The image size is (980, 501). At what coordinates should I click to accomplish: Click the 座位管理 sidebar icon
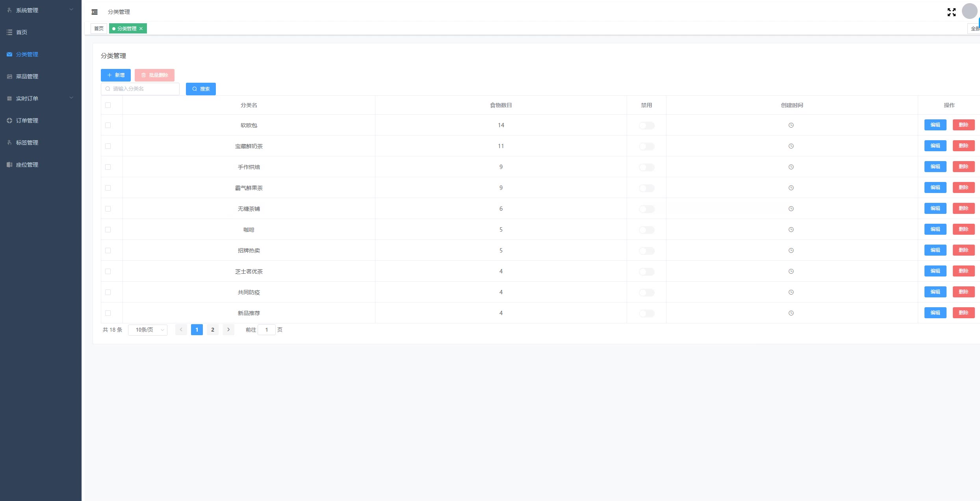click(9, 165)
